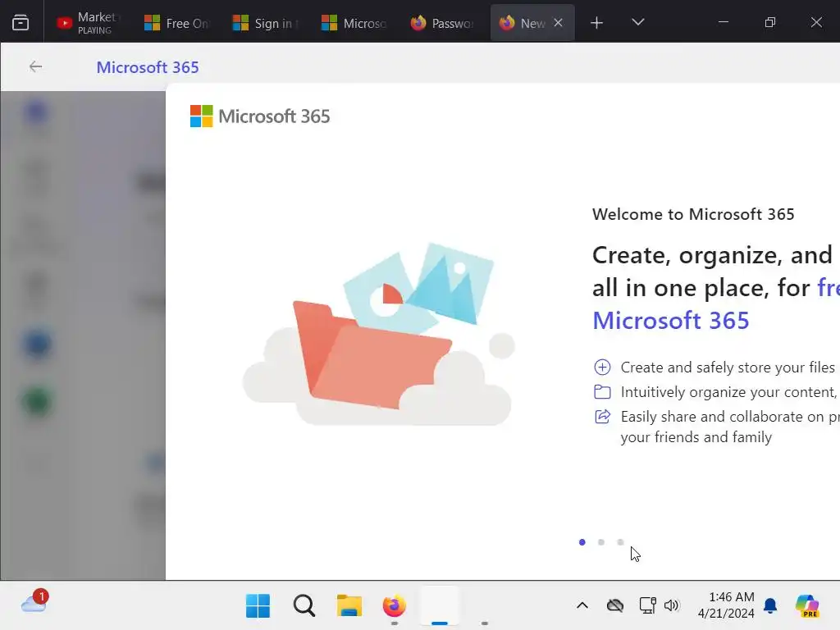The image size is (840, 630).
Task: Click 'Create and safely store your files' text
Action: pyautogui.click(x=728, y=367)
